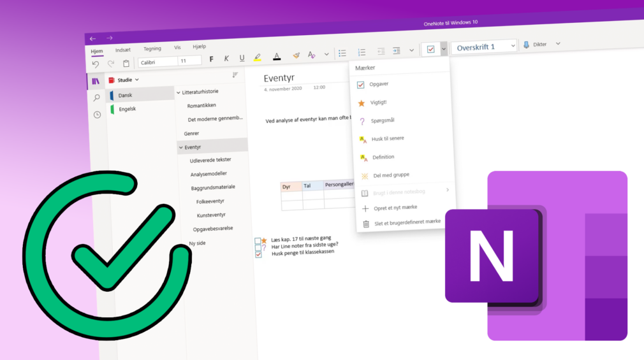Open the tags dropdown arrow
644x360 pixels.
click(444, 49)
